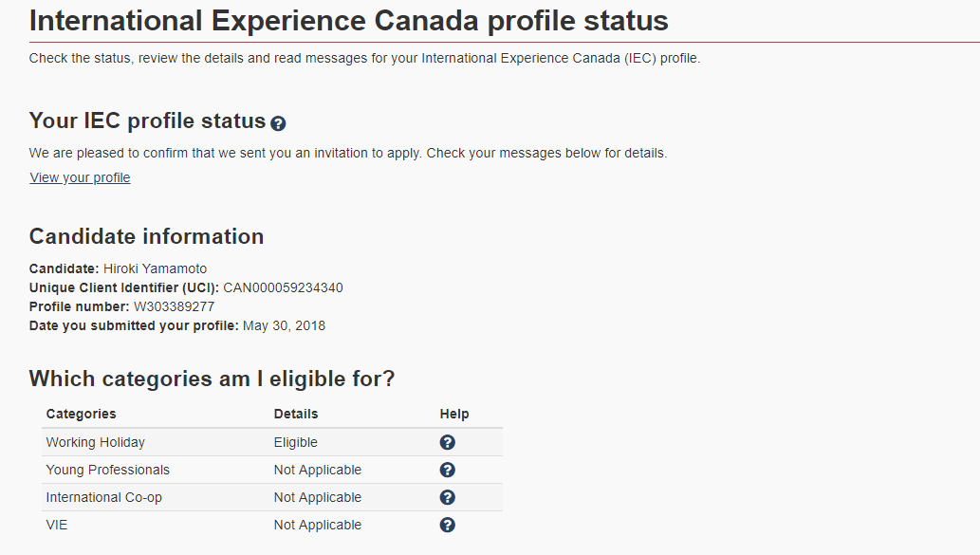Screen dimensions: 980x555
Task: Open help icon beside IEC profile status
Action: coord(278,123)
